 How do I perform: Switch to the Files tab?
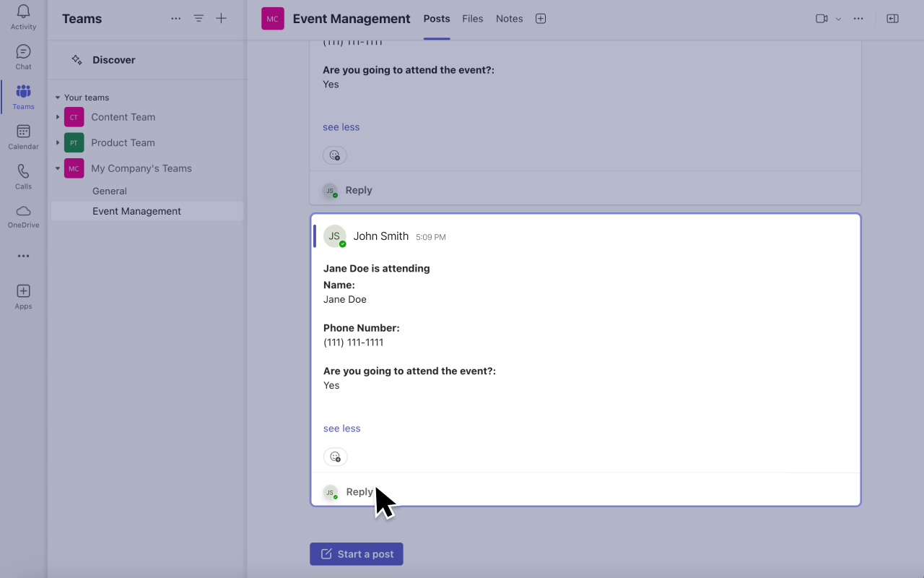pos(473,18)
